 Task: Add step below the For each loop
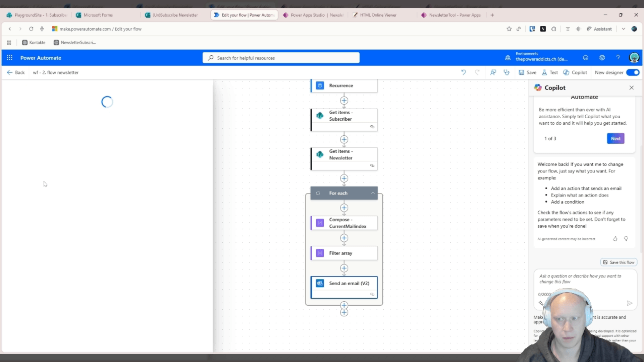coord(344,313)
